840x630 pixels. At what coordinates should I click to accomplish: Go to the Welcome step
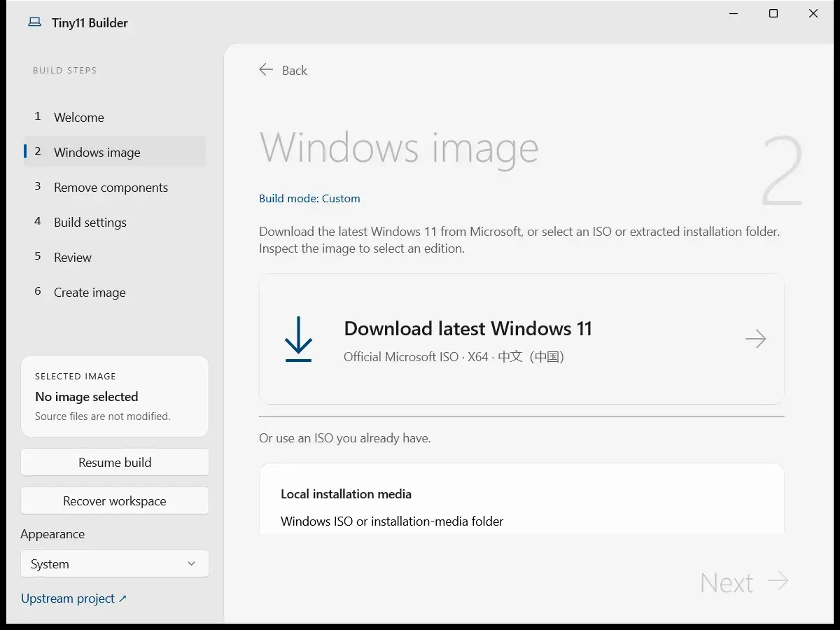(115, 117)
